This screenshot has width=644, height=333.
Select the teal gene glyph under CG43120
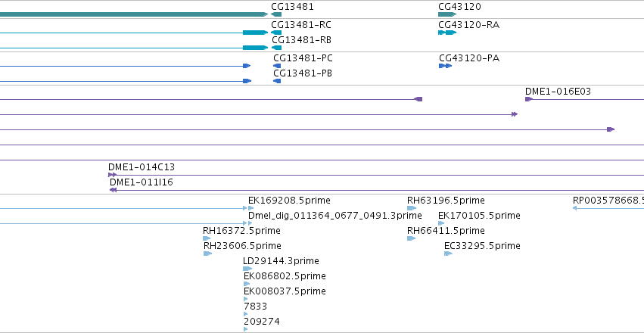(447, 14)
